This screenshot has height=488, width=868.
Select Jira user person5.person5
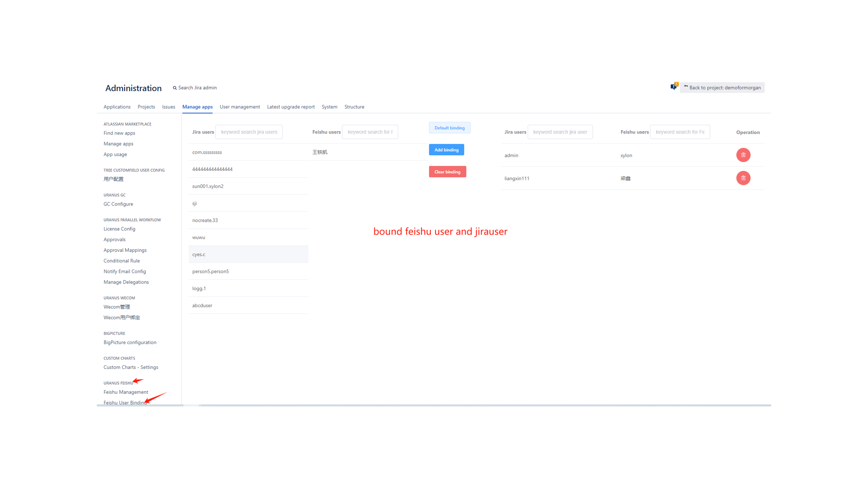[249, 271]
